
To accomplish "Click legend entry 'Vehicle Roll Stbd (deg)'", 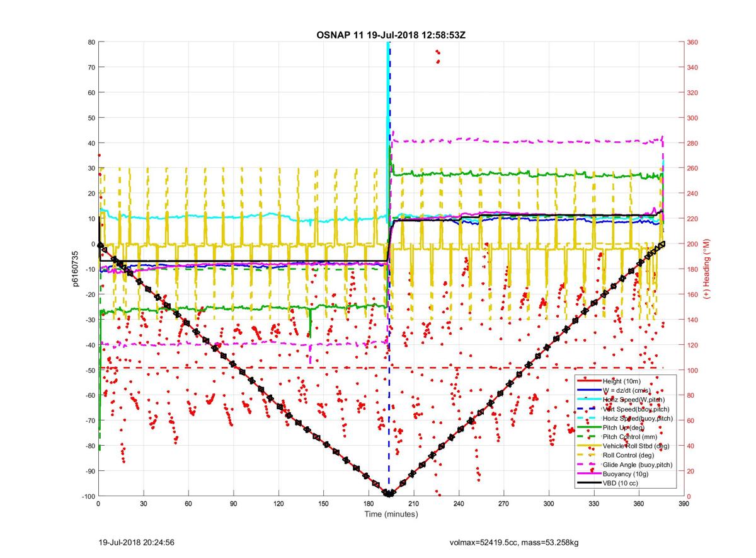I will pyautogui.click(x=636, y=446).
